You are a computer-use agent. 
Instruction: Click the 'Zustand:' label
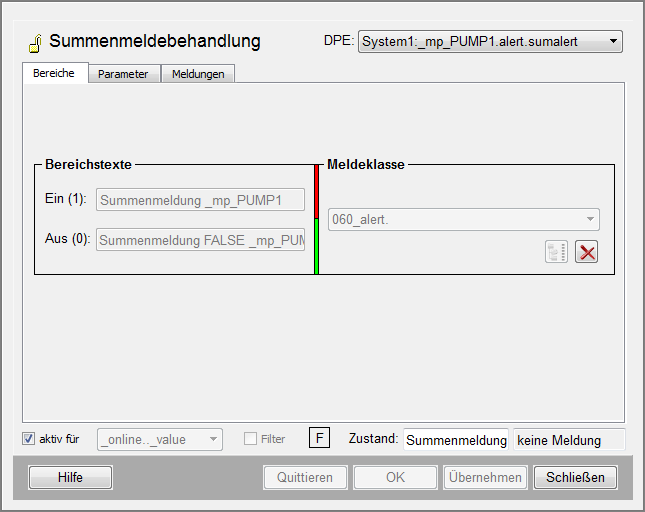[374, 438]
